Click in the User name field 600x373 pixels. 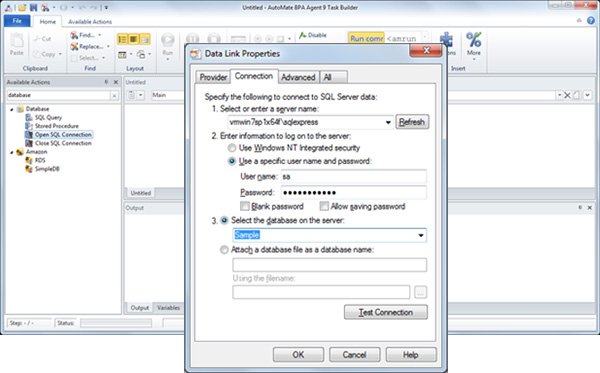[x=354, y=176]
